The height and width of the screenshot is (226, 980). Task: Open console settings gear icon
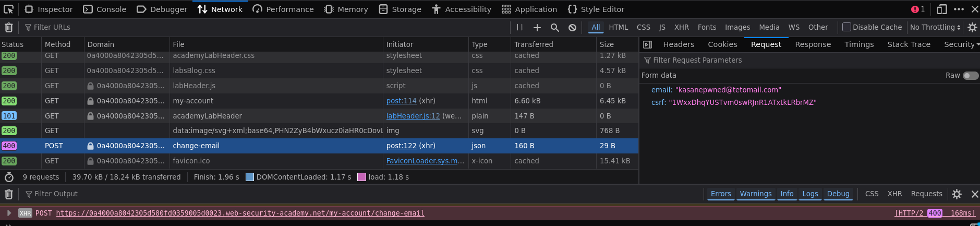(957, 194)
